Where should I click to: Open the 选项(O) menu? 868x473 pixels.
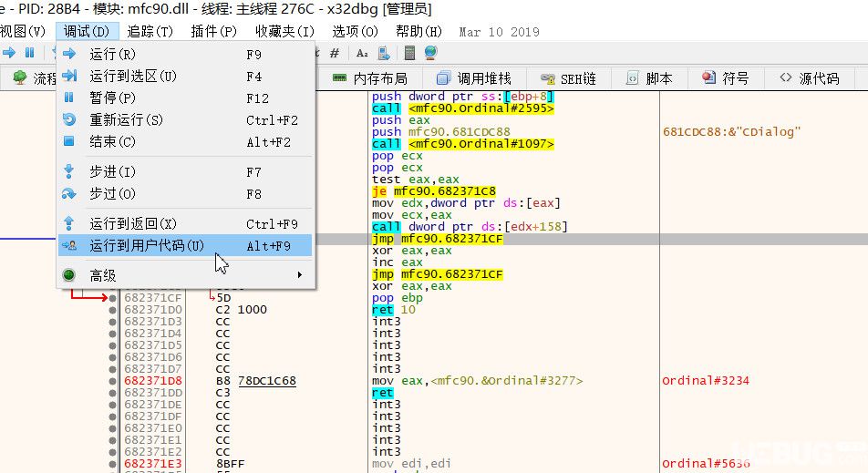(356, 32)
